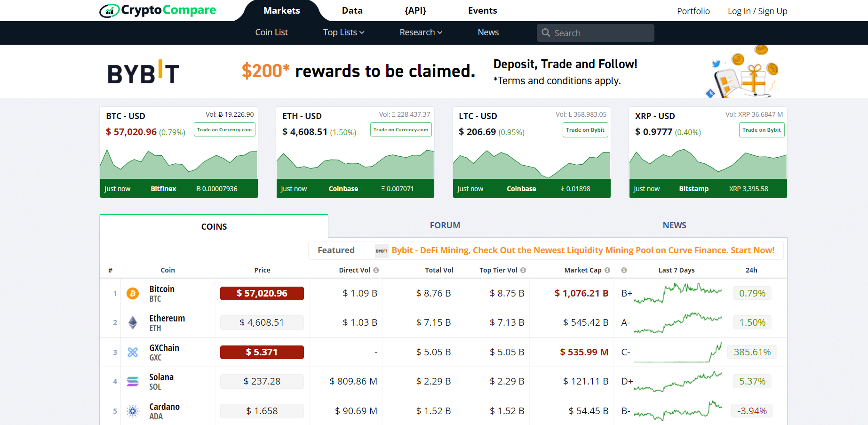The image size is (868, 425).
Task: Open the Data tab
Action: click(352, 10)
